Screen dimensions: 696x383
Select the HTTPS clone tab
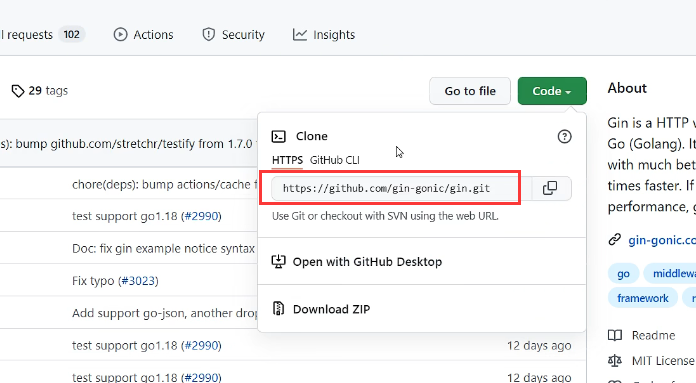click(287, 160)
